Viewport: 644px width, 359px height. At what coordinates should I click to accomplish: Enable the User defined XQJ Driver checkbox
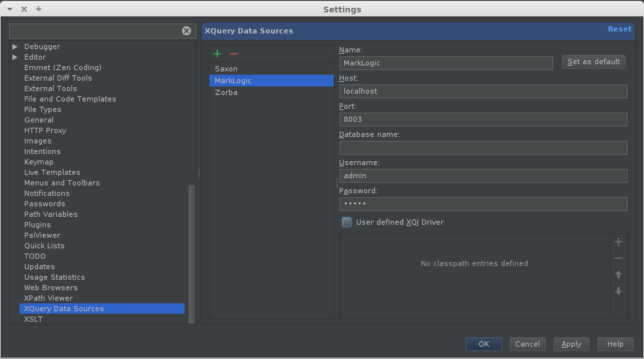tap(347, 222)
